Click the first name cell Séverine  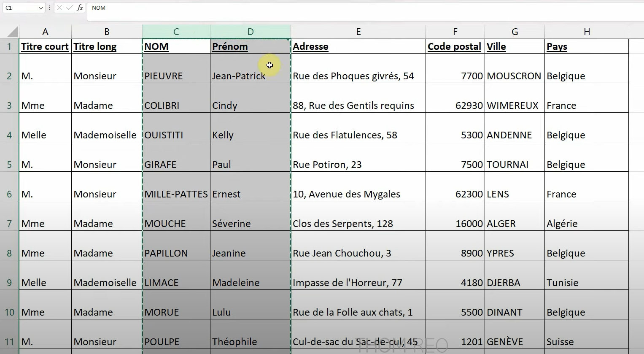coord(251,216)
